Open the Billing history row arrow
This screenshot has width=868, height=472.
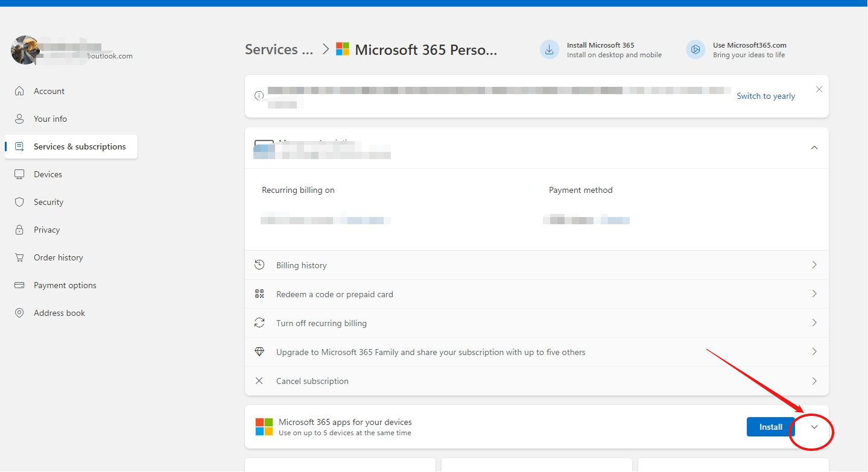coord(814,265)
